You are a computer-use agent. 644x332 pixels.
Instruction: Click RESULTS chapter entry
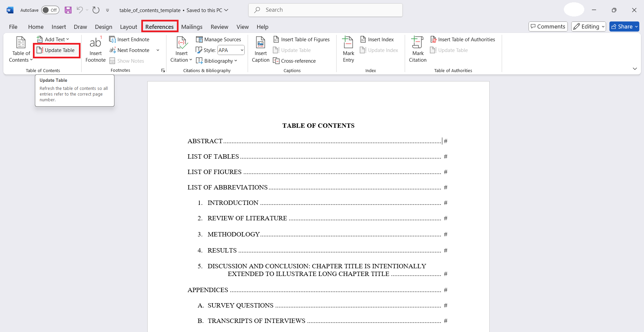[x=323, y=251]
